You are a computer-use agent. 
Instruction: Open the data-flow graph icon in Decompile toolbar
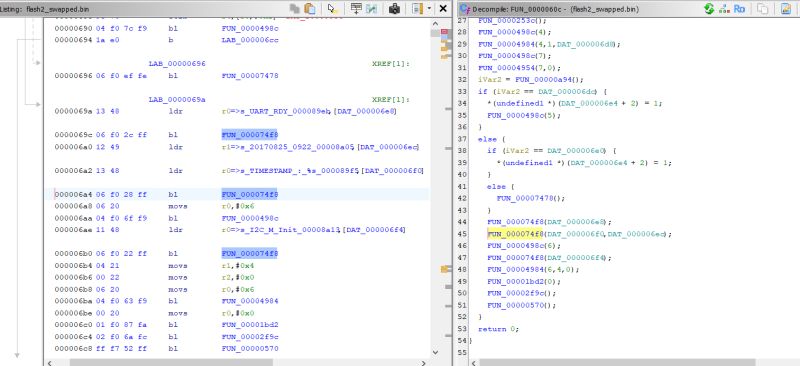[724, 9]
